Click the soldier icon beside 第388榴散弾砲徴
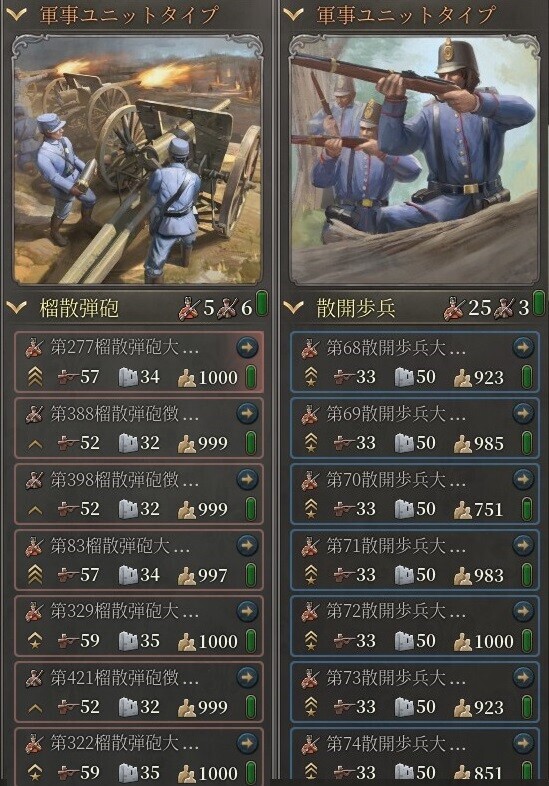This screenshot has width=549, height=786. click(x=34, y=414)
